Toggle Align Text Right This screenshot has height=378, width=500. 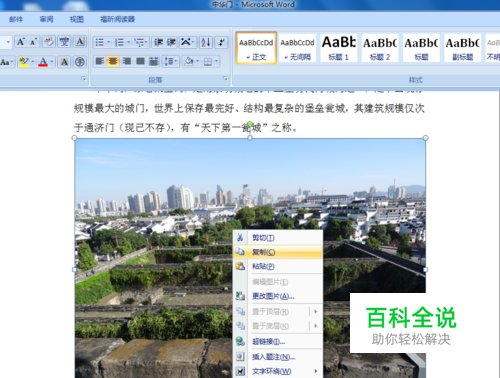pos(127,61)
